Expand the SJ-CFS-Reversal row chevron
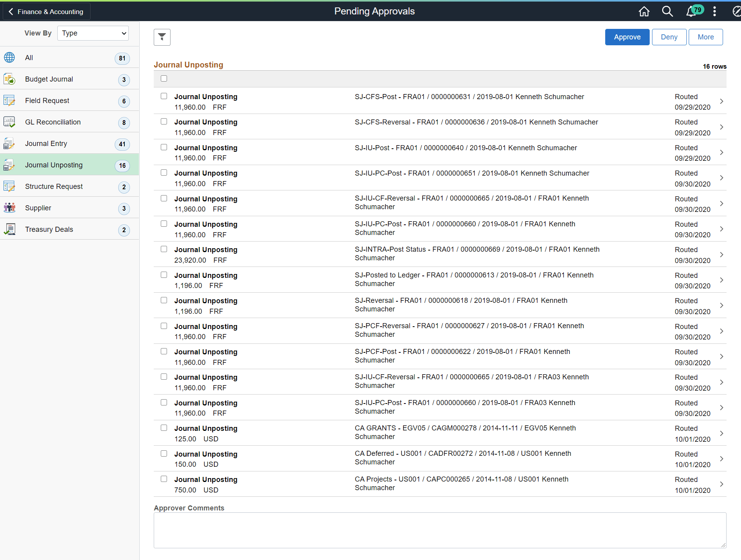Viewport: 741px width, 560px height. click(x=721, y=127)
